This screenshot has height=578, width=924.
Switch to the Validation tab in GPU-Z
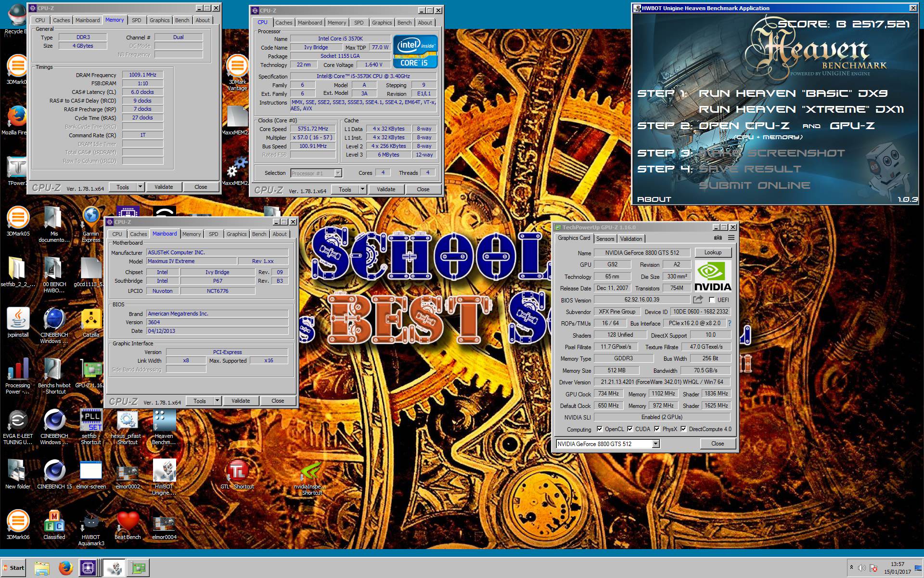[x=631, y=239]
